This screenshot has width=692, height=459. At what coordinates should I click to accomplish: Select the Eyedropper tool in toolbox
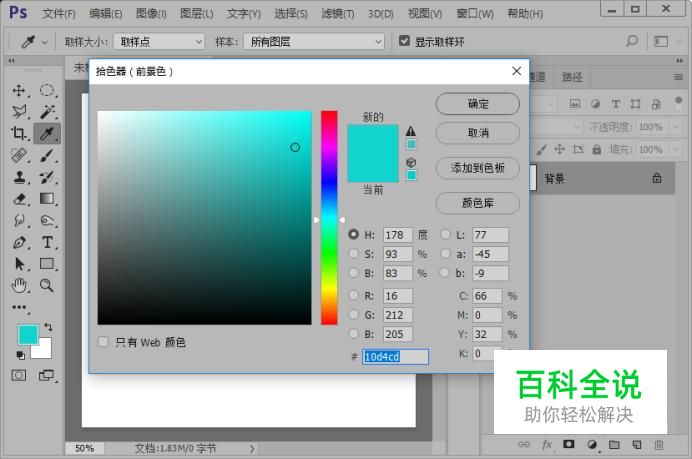tap(47, 133)
